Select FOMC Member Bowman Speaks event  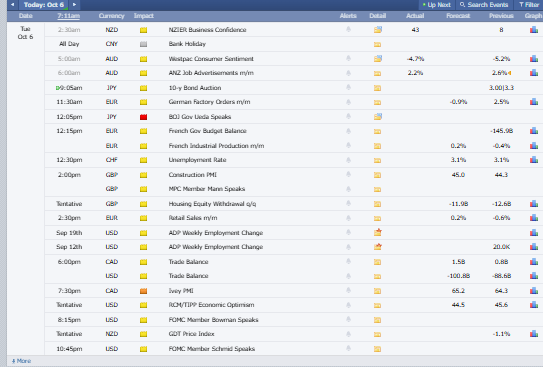[x=213, y=320]
